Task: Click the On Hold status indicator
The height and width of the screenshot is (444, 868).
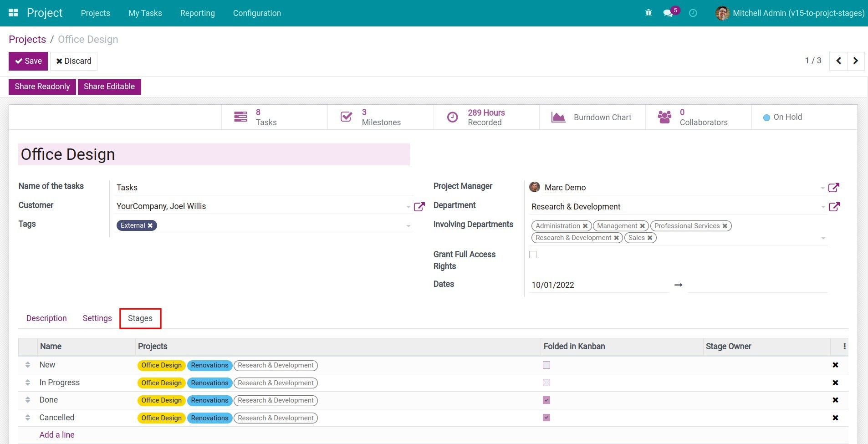Action: tap(782, 117)
